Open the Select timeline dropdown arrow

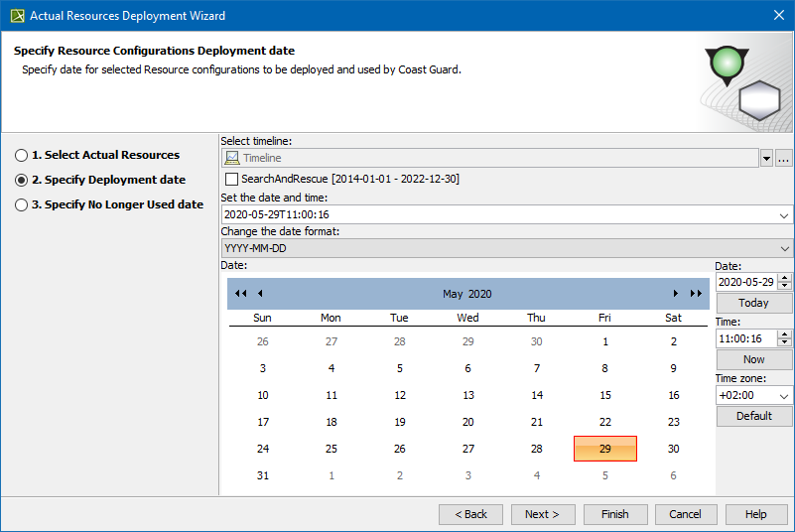[766, 158]
